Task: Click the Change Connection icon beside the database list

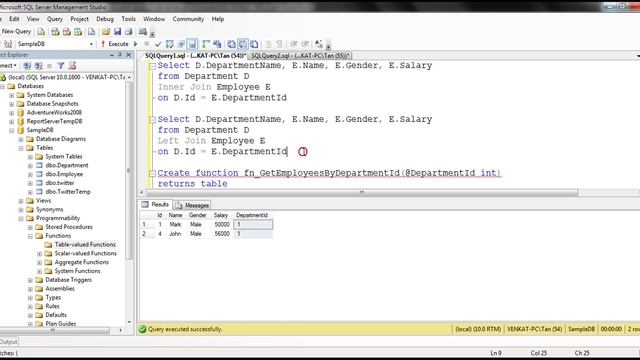Action: 8,44
